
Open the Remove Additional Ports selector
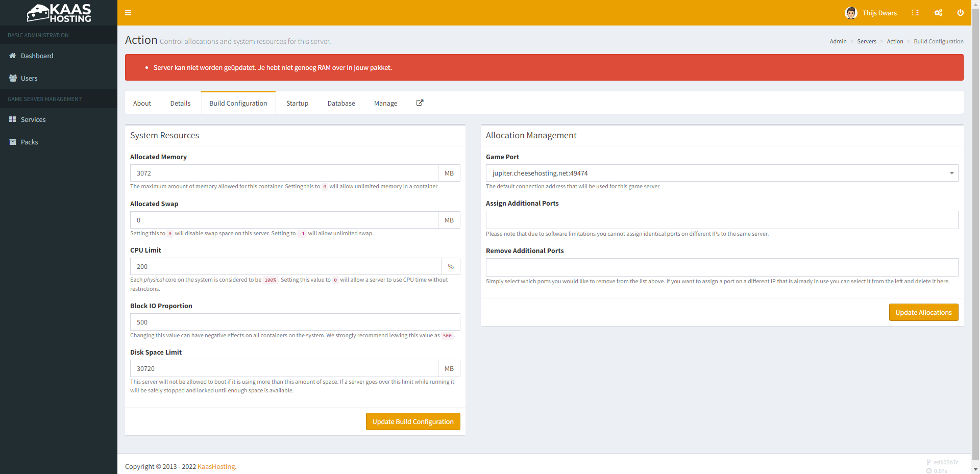click(x=722, y=267)
